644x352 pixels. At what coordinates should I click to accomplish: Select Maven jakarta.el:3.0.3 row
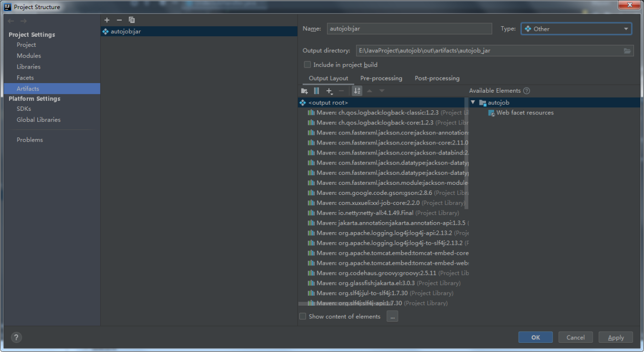pyautogui.click(x=383, y=284)
